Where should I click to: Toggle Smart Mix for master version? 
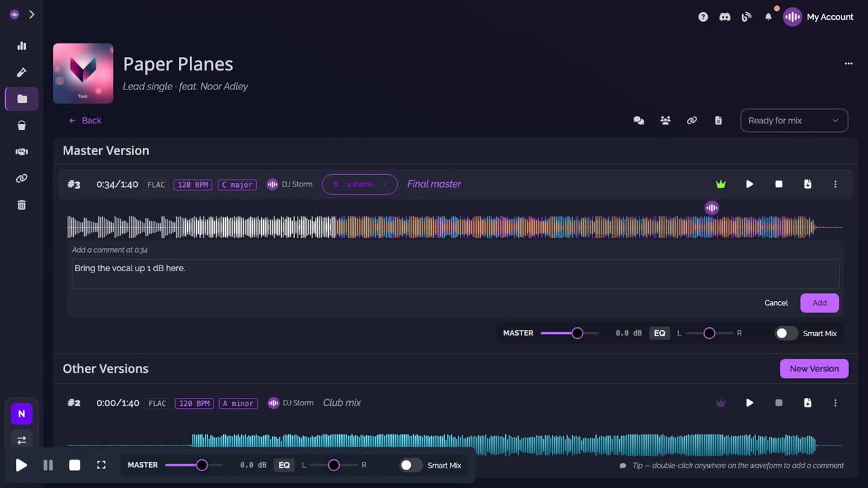(787, 333)
